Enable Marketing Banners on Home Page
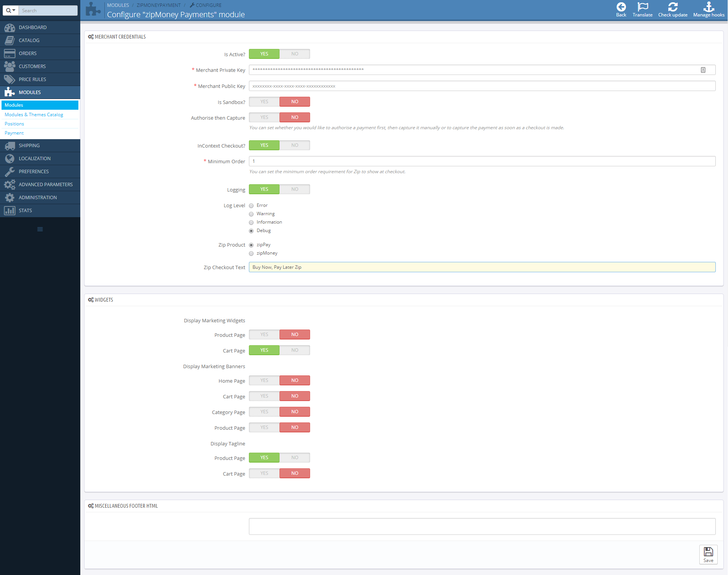 [x=264, y=380]
